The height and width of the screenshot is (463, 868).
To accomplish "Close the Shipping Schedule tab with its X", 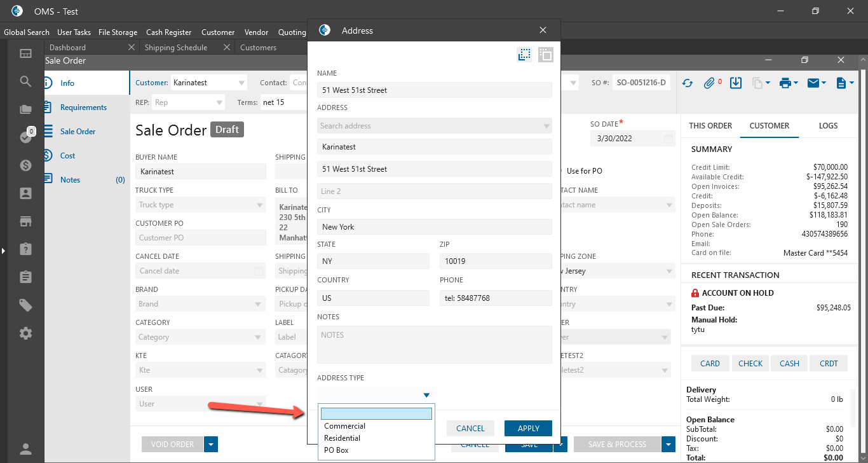I will coord(227,47).
